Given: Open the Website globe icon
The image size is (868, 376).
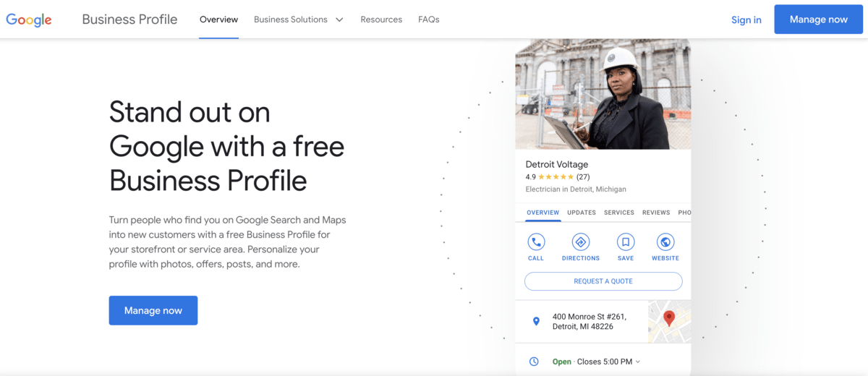Looking at the screenshot, I should click(665, 242).
